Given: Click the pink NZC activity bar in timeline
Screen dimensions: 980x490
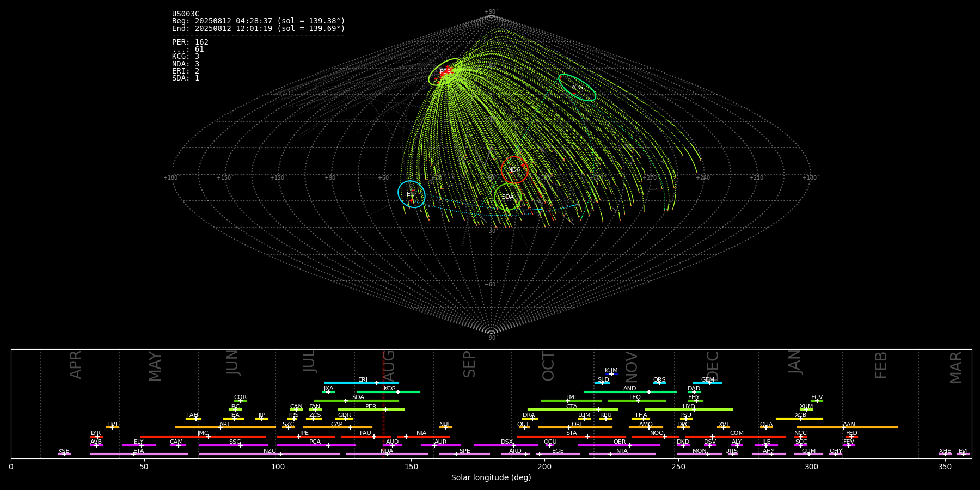Looking at the screenshot, I should tap(269, 454).
